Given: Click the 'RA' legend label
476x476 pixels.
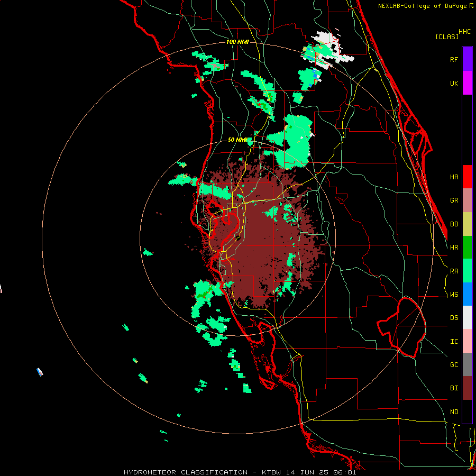Looking at the screenshot, I should coord(454,271).
